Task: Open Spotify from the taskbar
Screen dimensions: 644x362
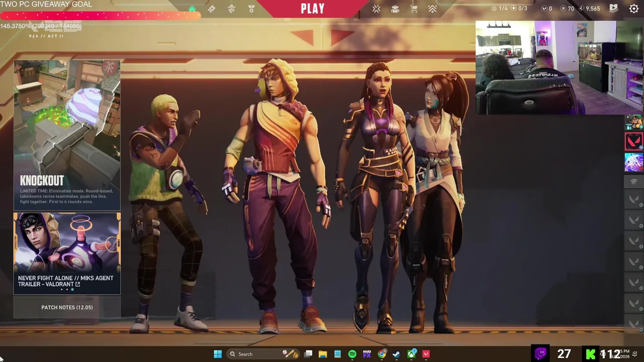Action: pos(352,354)
